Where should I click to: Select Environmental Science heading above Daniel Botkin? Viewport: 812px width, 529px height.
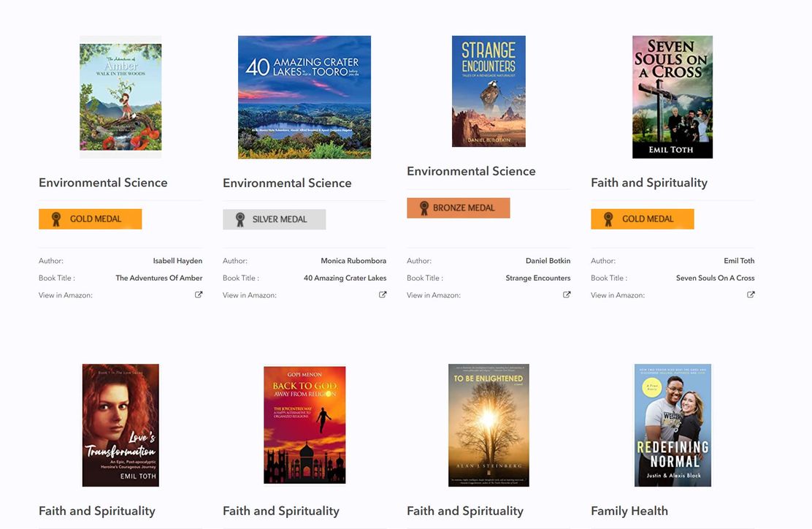pos(471,171)
